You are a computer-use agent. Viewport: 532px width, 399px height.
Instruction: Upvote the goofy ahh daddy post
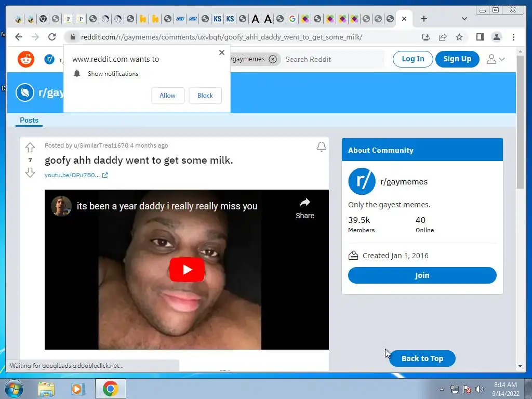(30, 147)
